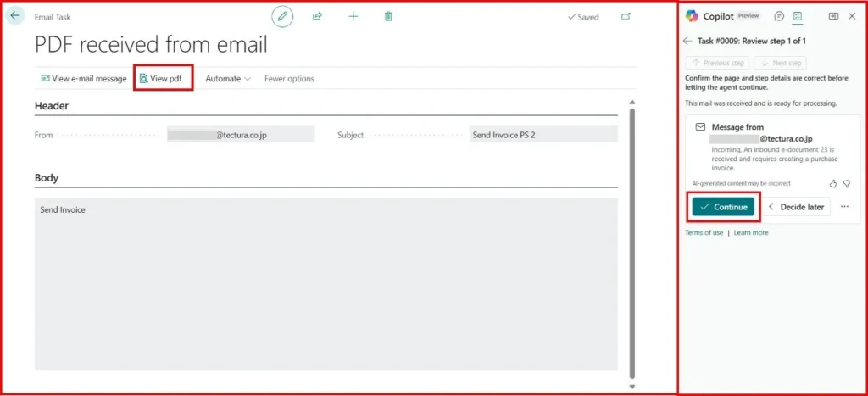Click the back arrow beside Email Task
The width and height of the screenshot is (868, 396).
[15, 15]
